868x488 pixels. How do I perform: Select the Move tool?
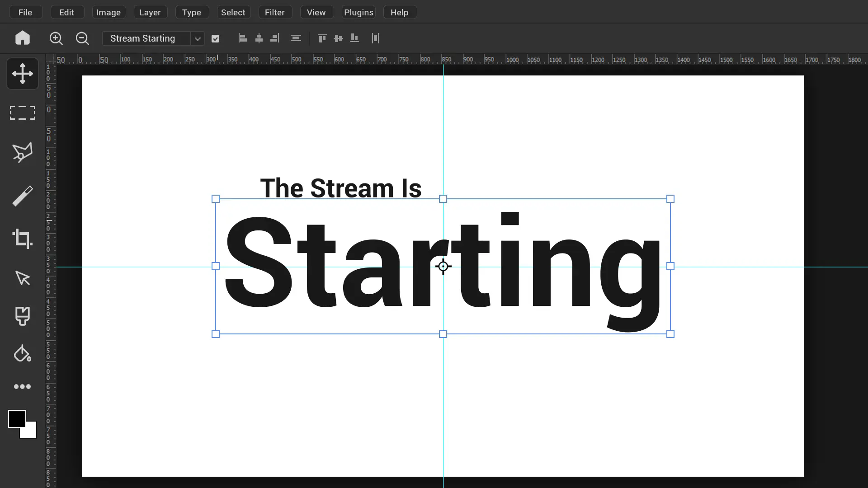(23, 74)
